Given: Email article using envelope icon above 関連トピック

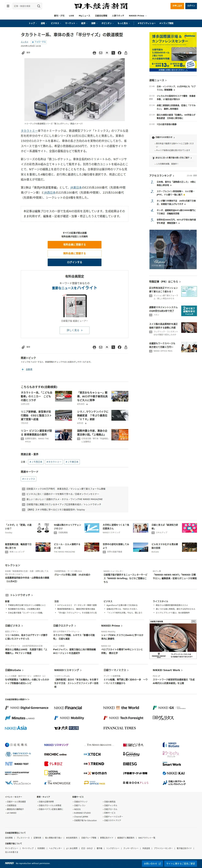Looking at the screenshot, I should click(101, 347).
